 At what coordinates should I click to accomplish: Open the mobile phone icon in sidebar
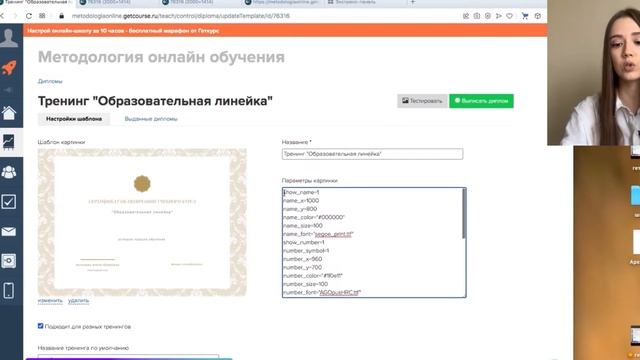(x=9, y=291)
